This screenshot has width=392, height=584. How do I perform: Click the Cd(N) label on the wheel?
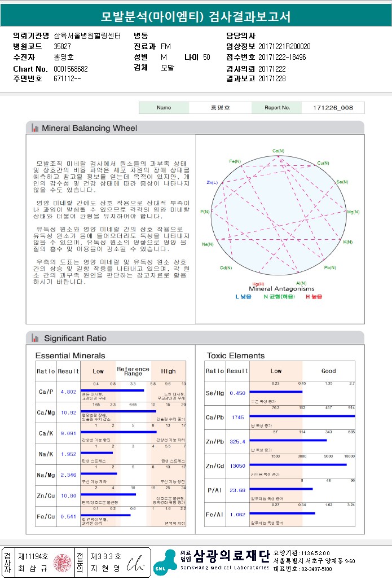point(226,268)
